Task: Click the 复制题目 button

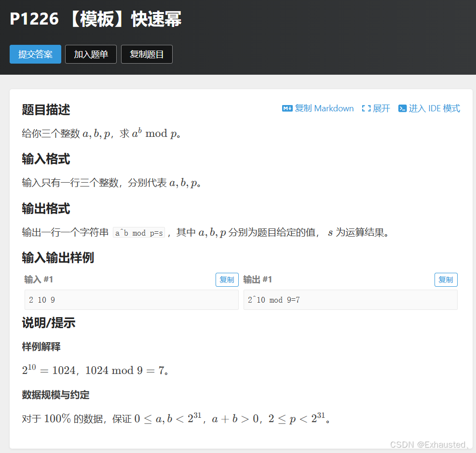Action: point(147,54)
